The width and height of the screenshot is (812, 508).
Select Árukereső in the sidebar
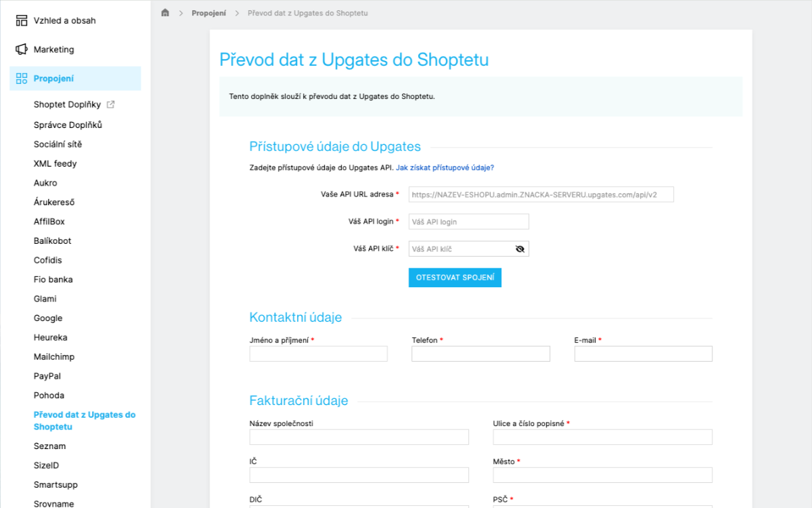[54, 202]
